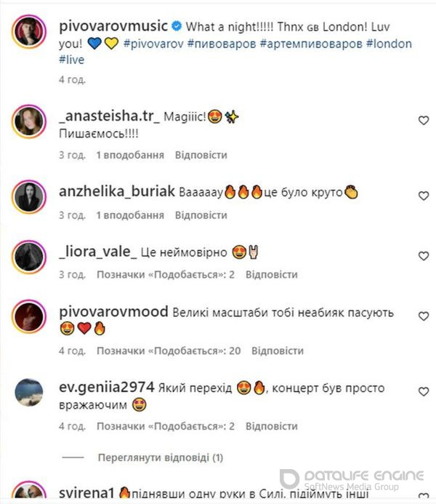Viewport: 436px width, 504px height.
Task: Open ev.geniia2974 profile avatar
Action: click(29, 392)
